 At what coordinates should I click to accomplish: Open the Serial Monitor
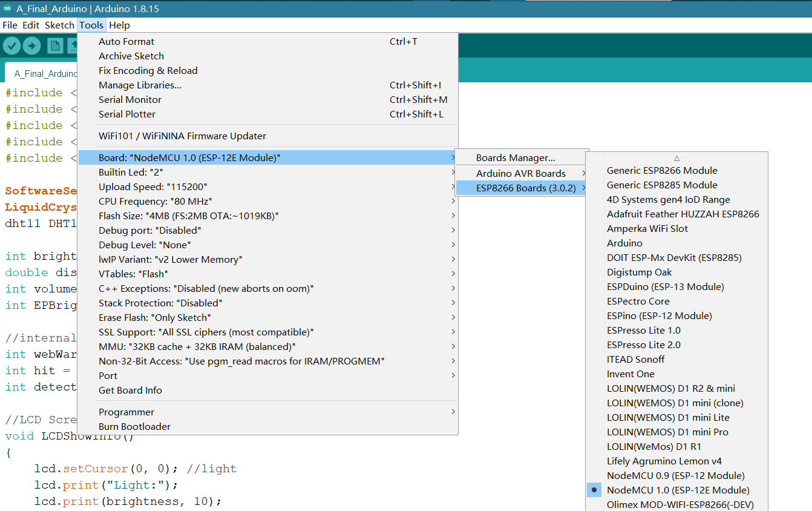click(x=268, y=100)
